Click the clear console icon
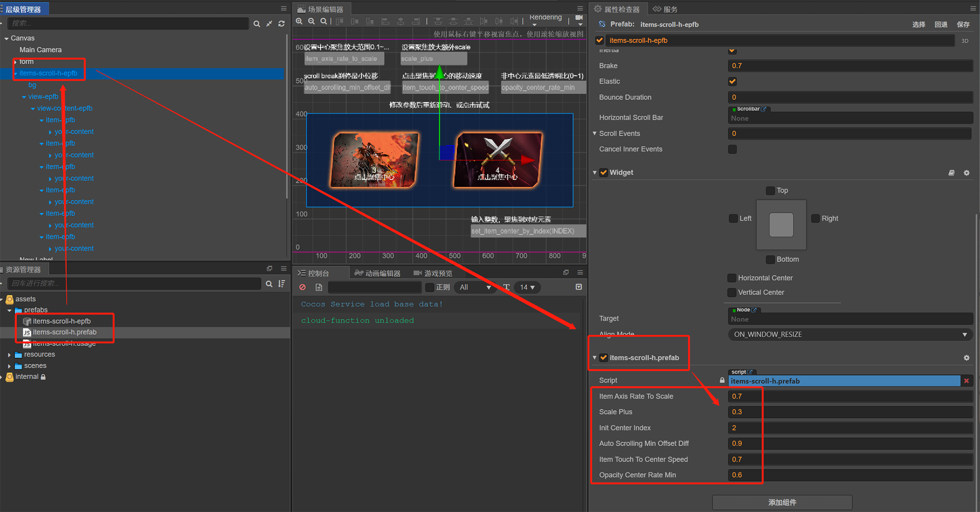980x512 pixels. [302, 287]
